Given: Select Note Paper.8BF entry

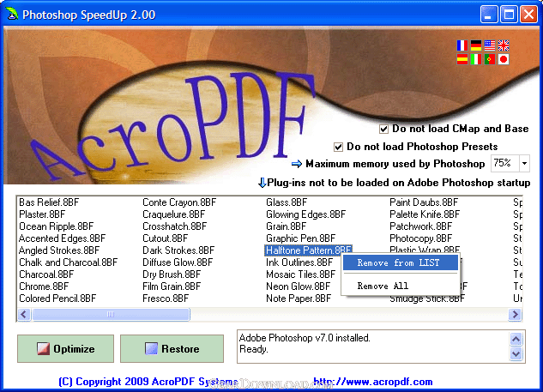Looking at the screenshot, I should [299, 299].
